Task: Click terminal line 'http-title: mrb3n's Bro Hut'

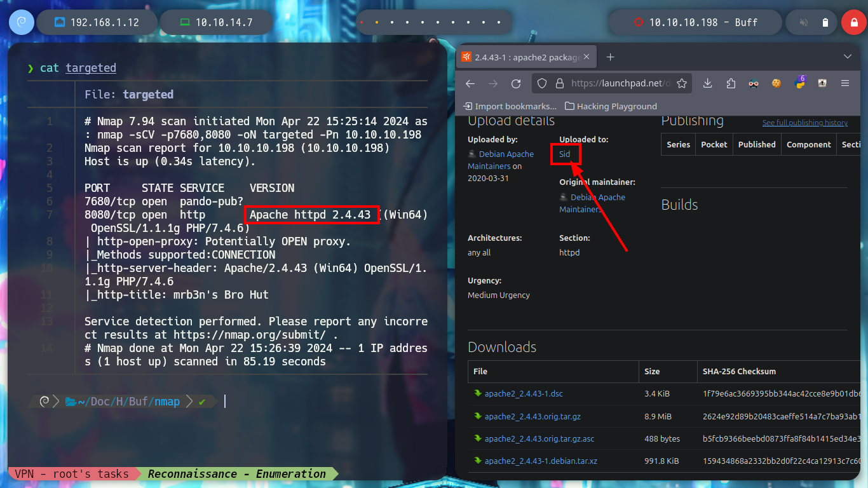Action: tap(177, 295)
